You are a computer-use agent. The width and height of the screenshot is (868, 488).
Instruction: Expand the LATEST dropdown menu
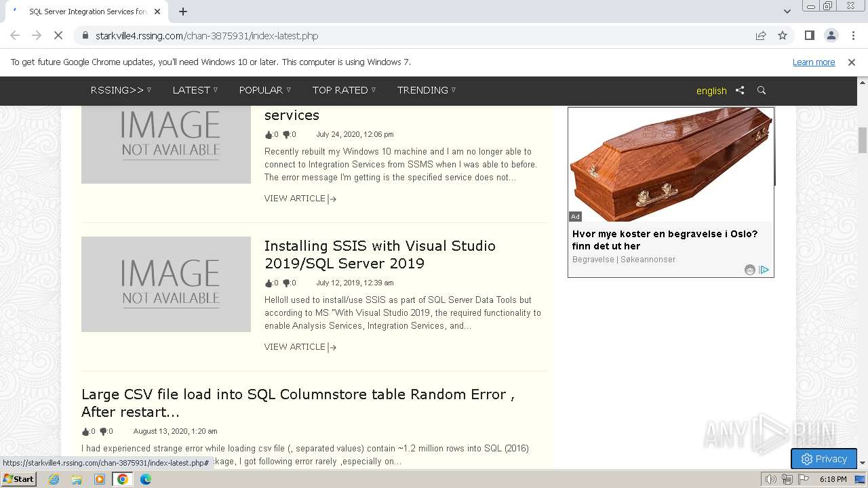[x=195, y=90]
